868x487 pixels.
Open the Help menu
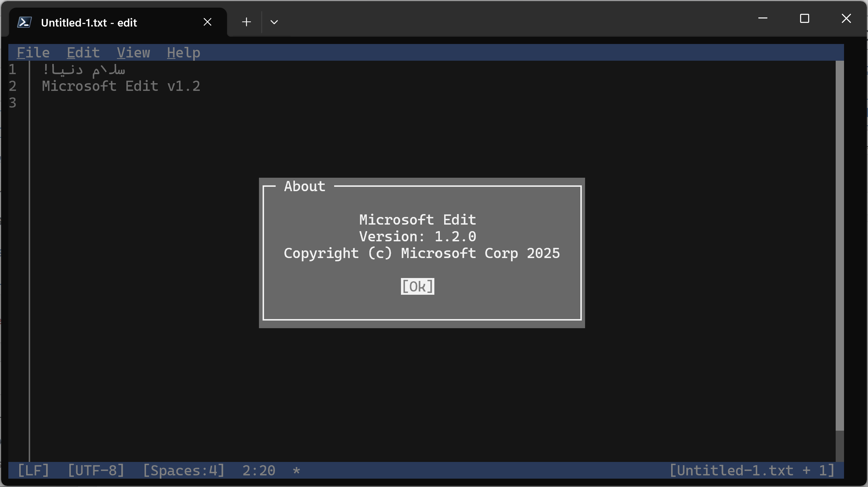[x=183, y=53]
